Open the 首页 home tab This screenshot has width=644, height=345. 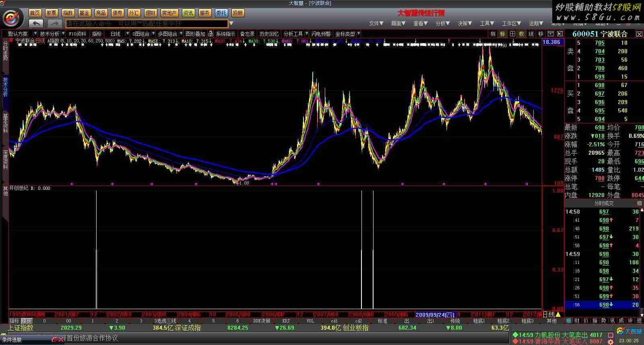click(35, 13)
